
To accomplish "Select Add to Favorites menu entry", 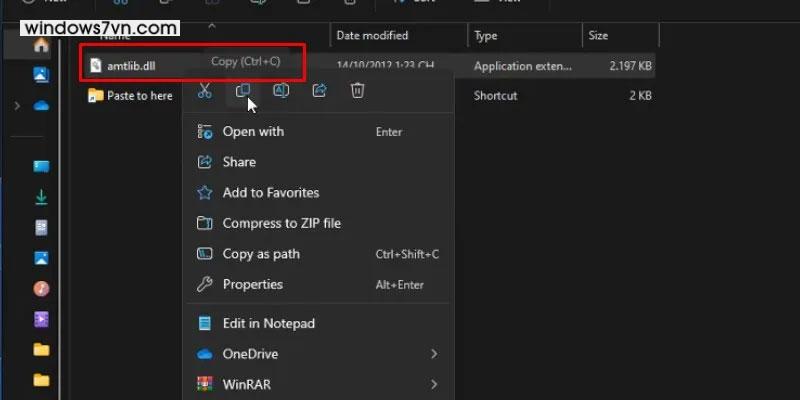I will click(270, 193).
